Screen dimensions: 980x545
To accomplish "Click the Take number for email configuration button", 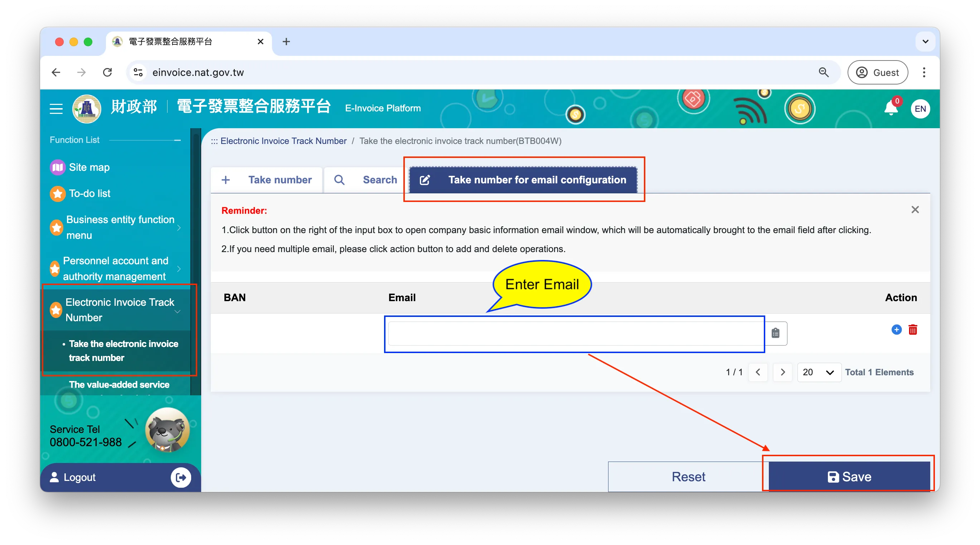I will (522, 179).
